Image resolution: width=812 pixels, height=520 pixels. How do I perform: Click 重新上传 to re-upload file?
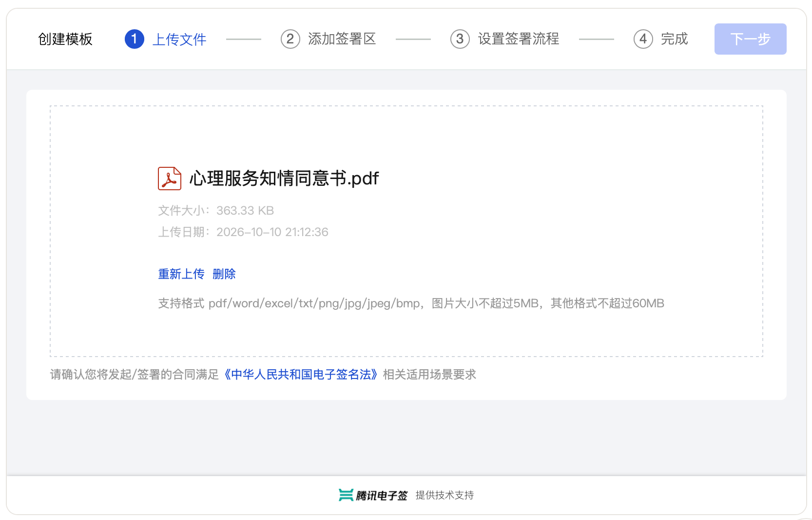[x=181, y=274]
